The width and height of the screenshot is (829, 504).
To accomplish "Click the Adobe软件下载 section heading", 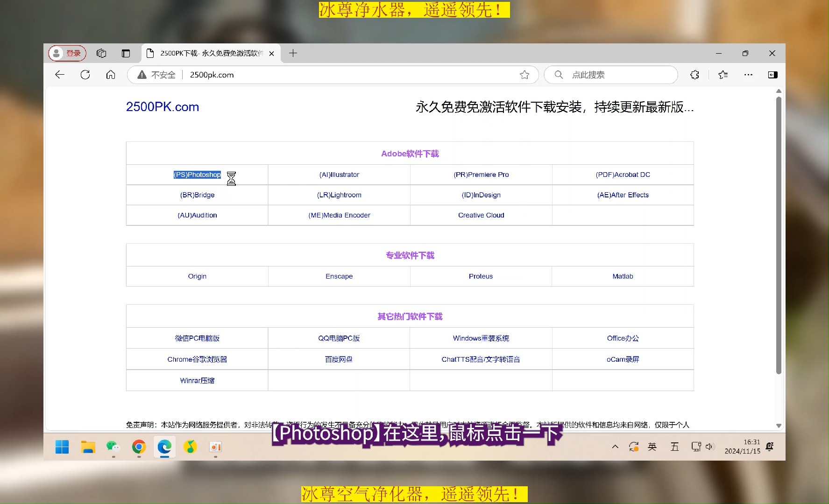I will point(410,154).
